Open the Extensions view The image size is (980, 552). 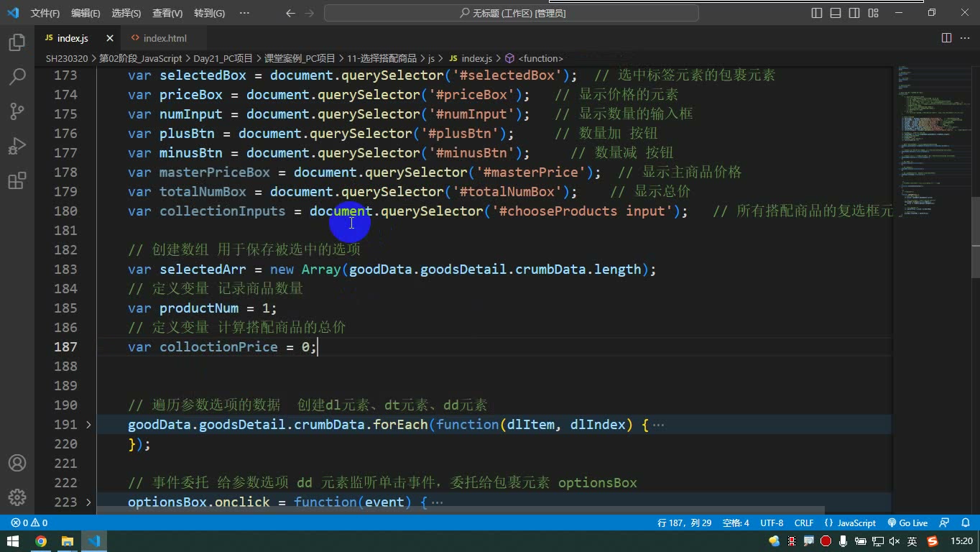pos(17,180)
